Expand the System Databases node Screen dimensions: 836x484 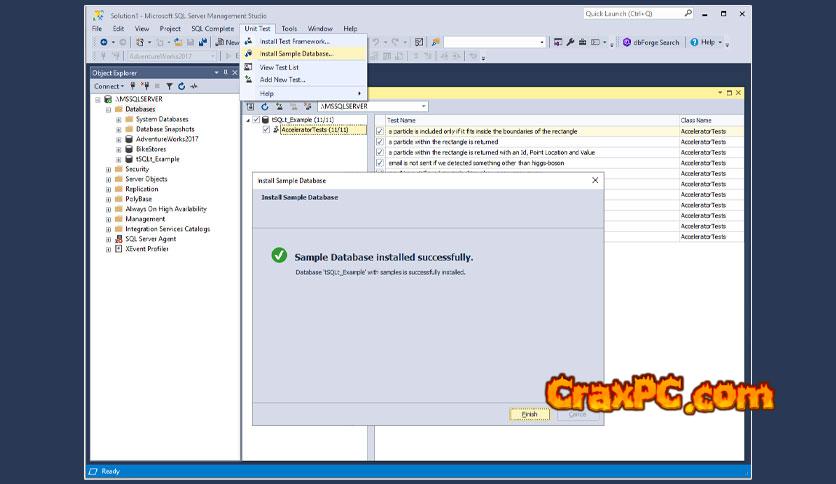pos(118,119)
